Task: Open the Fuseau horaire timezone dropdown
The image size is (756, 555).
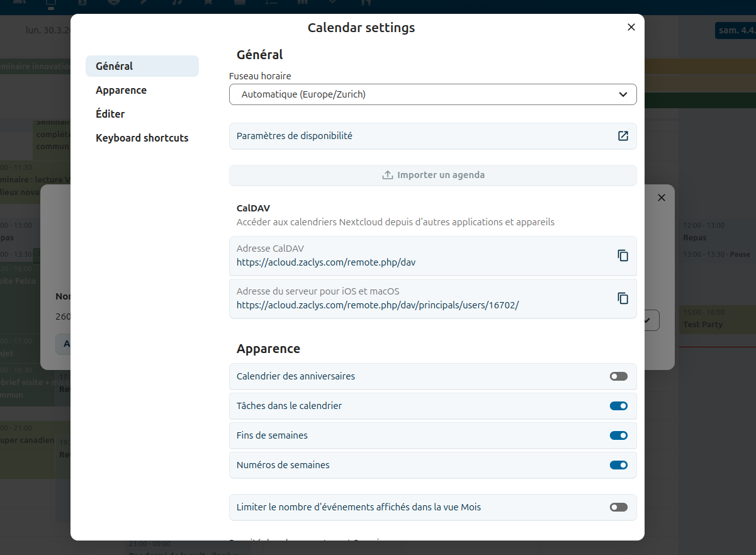Action: 432,94
